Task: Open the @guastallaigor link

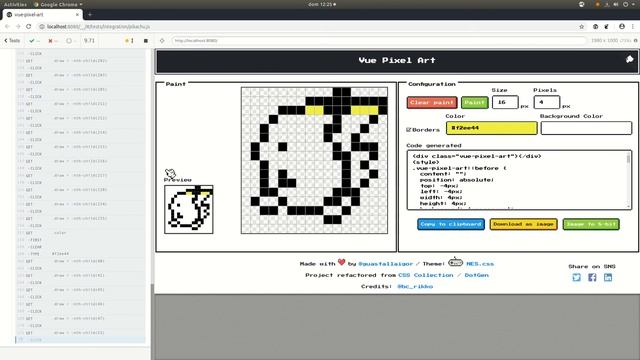Action: [385, 264]
